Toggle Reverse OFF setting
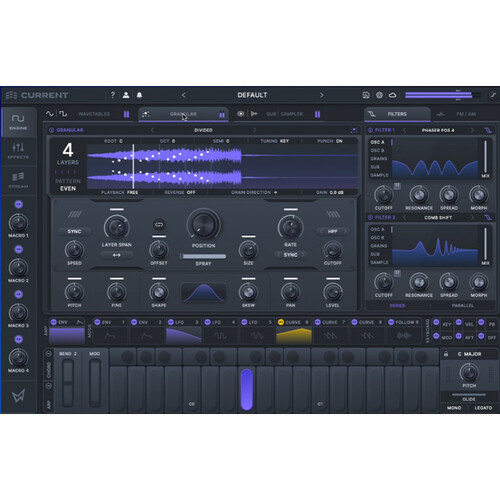This screenshot has height=500, width=500. coord(180,193)
